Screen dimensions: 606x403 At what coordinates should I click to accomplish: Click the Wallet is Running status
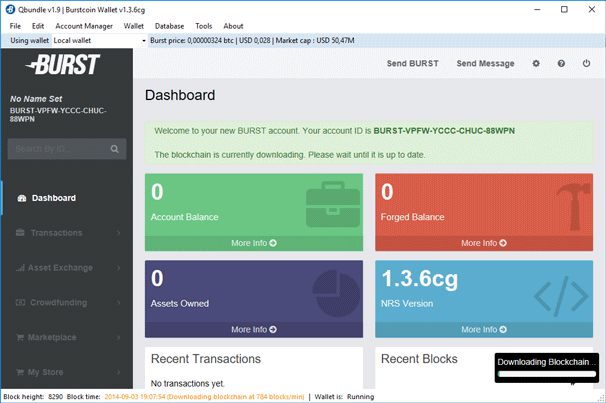point(344,397)
